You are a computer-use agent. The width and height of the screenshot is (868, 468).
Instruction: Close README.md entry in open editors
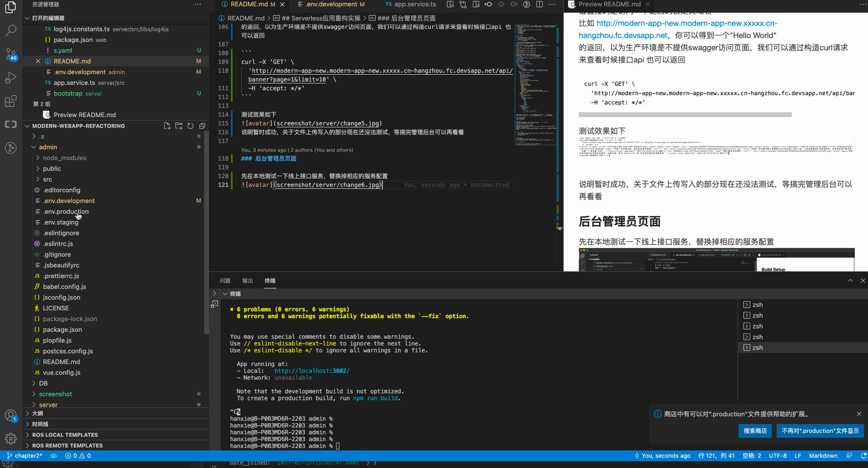(x=38, y=61)
